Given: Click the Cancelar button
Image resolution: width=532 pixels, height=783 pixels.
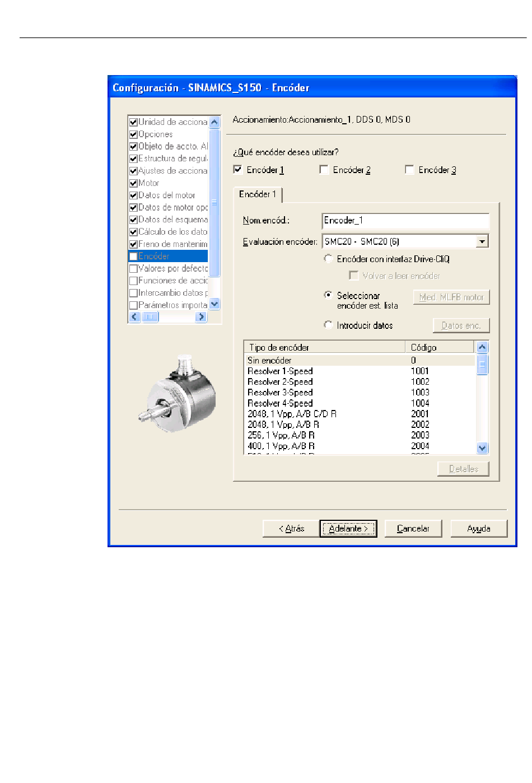Looking at the screenshot, I should pos(413,528).
